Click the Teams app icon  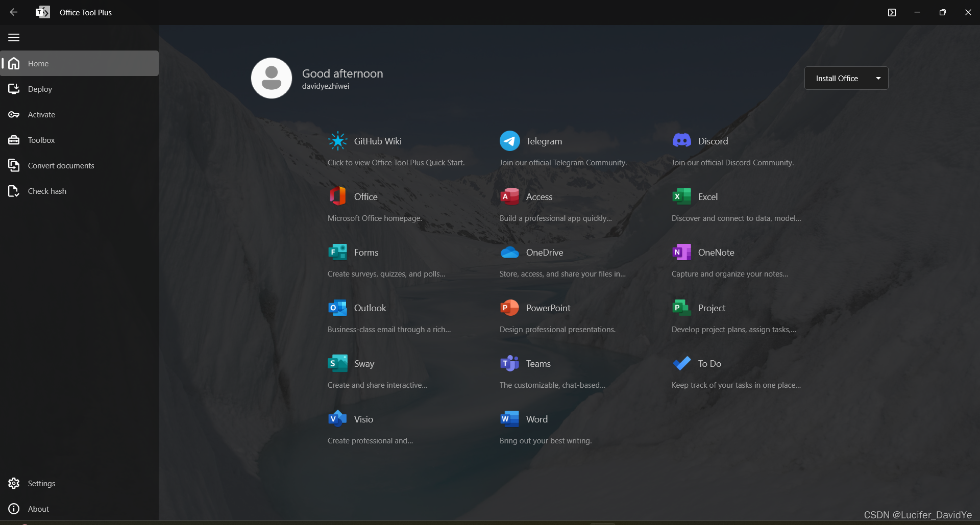tap(509, 363)
